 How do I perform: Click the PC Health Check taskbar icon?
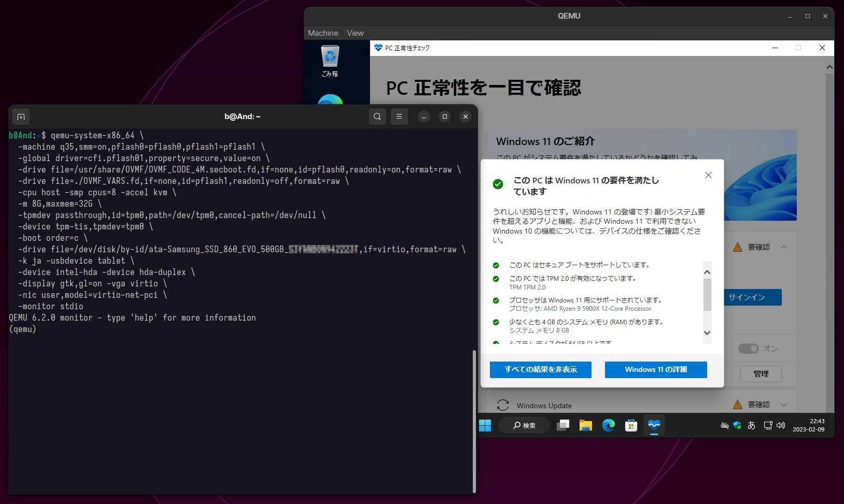click(x=654, y=426)
